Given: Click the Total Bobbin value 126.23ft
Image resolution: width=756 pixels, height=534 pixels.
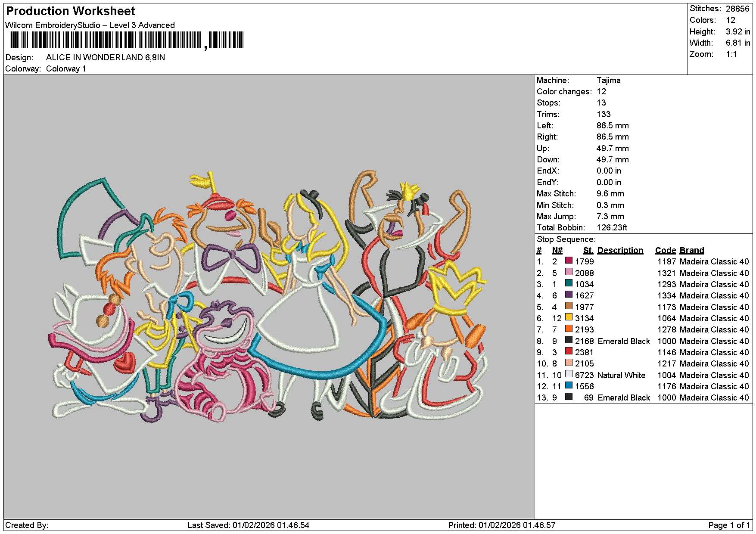Looking at the screenshot, I should (612, 228).
